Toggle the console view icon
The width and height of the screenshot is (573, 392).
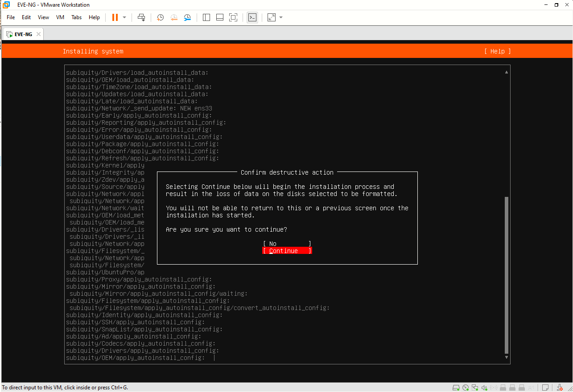click(x=252, y=17)
